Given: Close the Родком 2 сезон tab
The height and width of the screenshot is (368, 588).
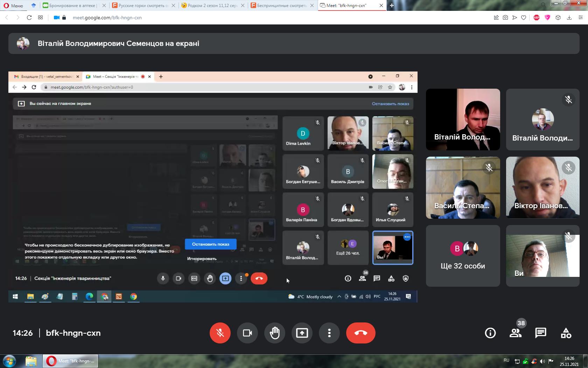Looking at the screenshot, I should (x=243, y=6).
